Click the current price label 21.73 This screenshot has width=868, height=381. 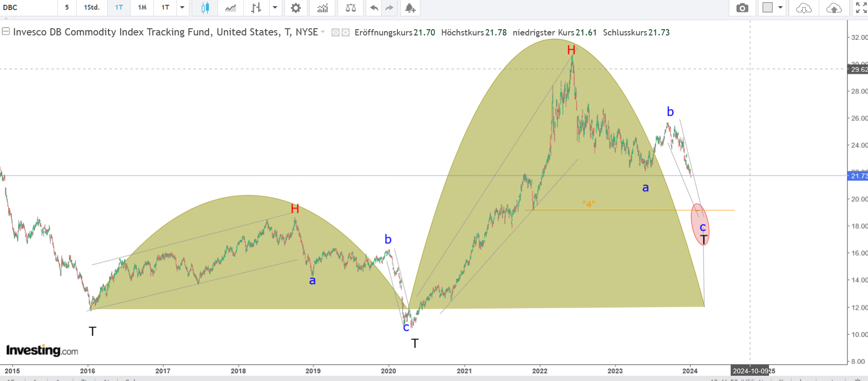tap(859, 176)
